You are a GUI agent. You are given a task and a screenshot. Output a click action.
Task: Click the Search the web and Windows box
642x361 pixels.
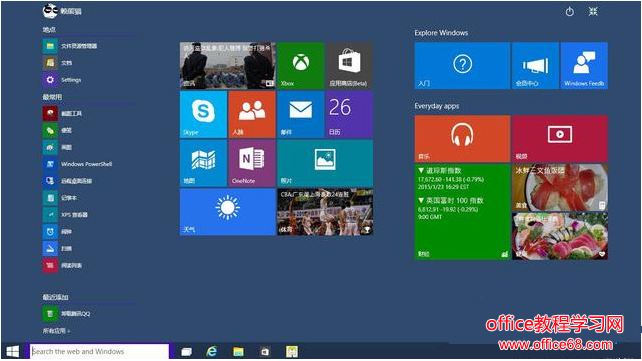(x=99, y=351)
